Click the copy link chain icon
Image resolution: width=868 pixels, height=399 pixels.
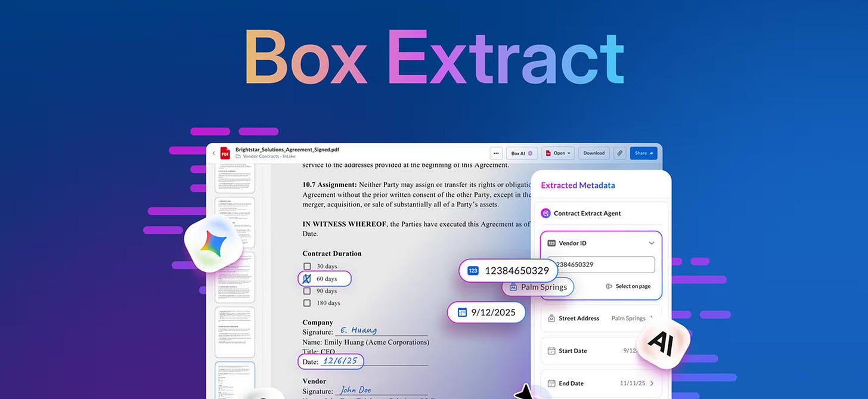pos(620,153)
